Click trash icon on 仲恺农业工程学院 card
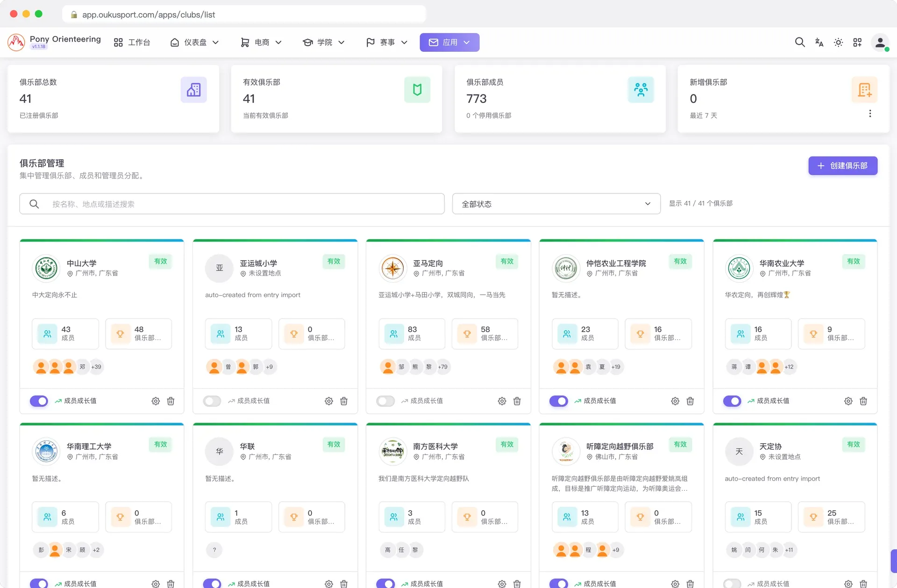The height and width of the screenshot is (588, 897). 690,401
